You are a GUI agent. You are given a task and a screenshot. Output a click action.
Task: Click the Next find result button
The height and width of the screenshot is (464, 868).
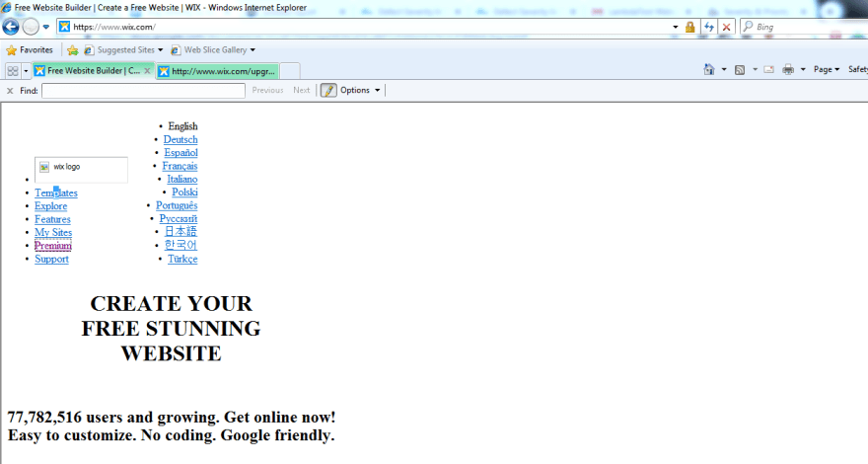pos(302,90)
